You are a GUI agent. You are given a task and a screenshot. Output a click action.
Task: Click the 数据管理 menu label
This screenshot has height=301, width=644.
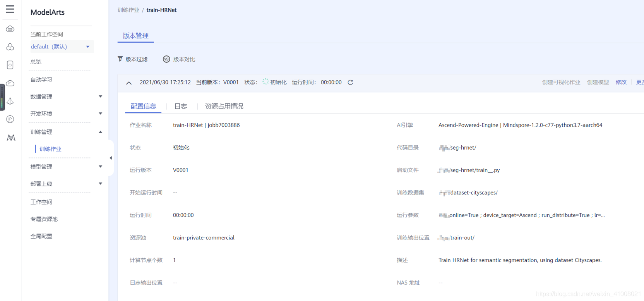(x=41, y=96)
